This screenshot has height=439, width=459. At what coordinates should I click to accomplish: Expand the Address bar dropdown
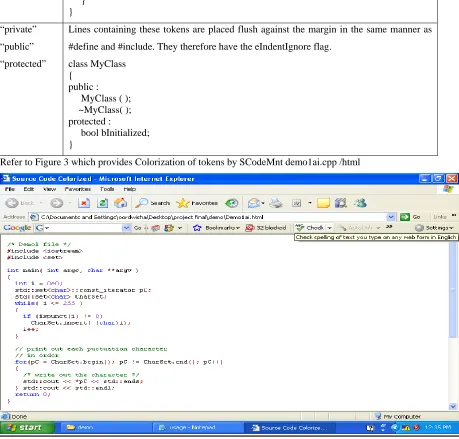pyautogui.click(x=391, y=217)
